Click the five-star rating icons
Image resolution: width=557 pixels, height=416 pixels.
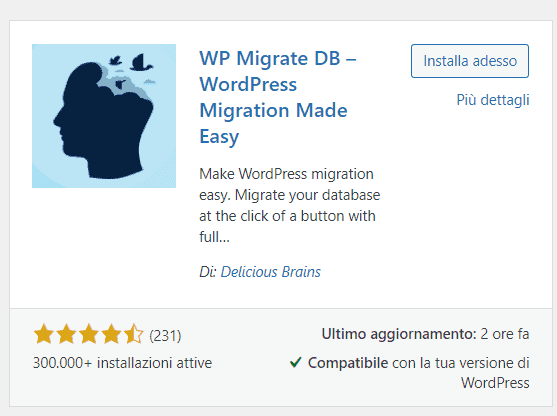click(88, 334)
